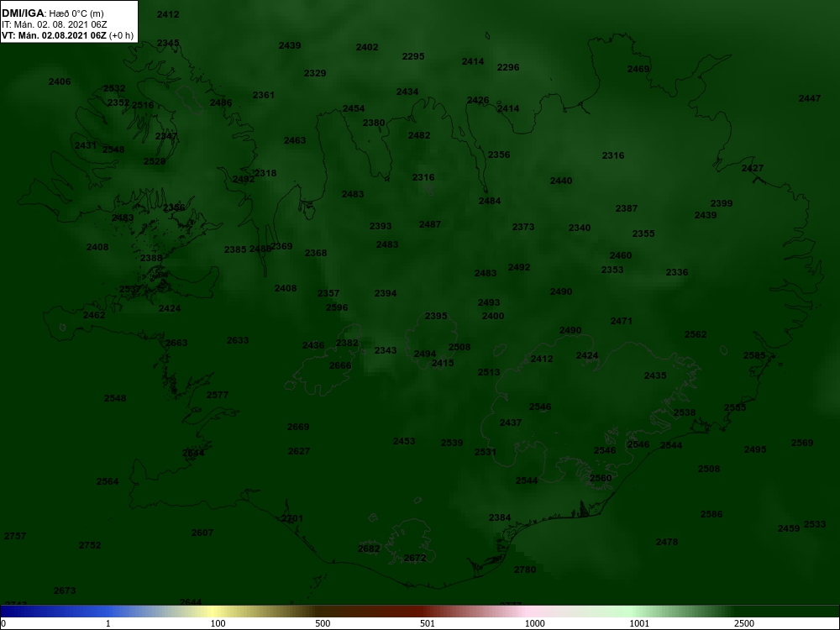The image size is (840, 630).
Task: Click the 2453 value on the map
Action: point(404,441)
